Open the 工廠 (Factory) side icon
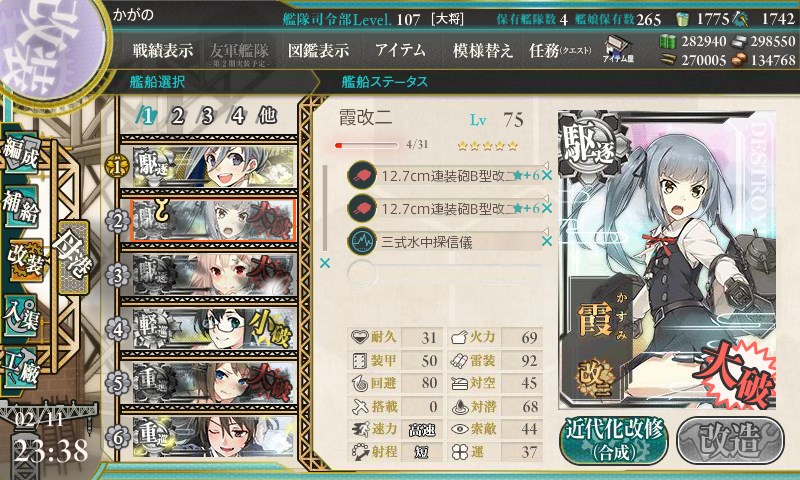The image size is (800, 480). click(x=21, y=367)
